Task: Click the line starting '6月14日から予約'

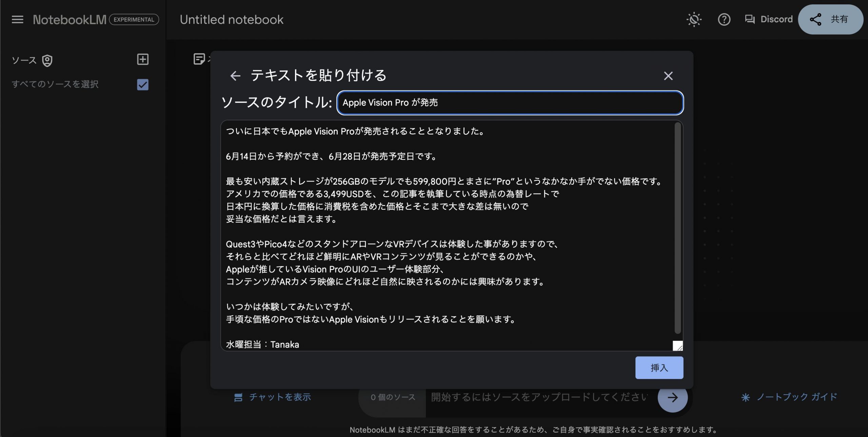Action: click(x=331, y=156)
